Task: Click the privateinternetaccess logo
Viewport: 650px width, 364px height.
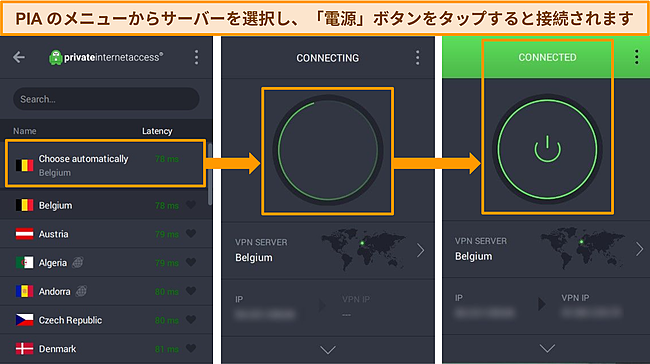Action: coord(106,57)
